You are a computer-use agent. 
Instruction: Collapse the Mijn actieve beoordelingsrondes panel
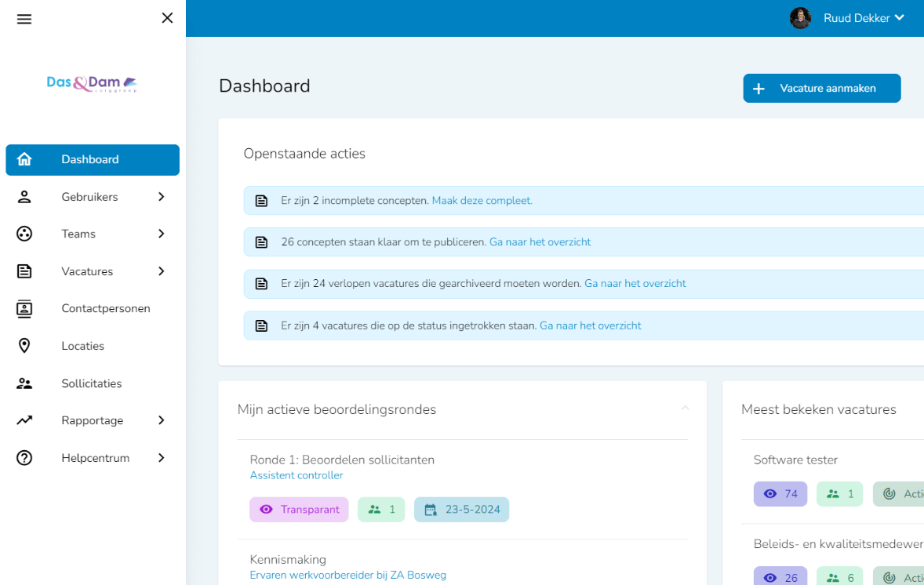point(686,408)
